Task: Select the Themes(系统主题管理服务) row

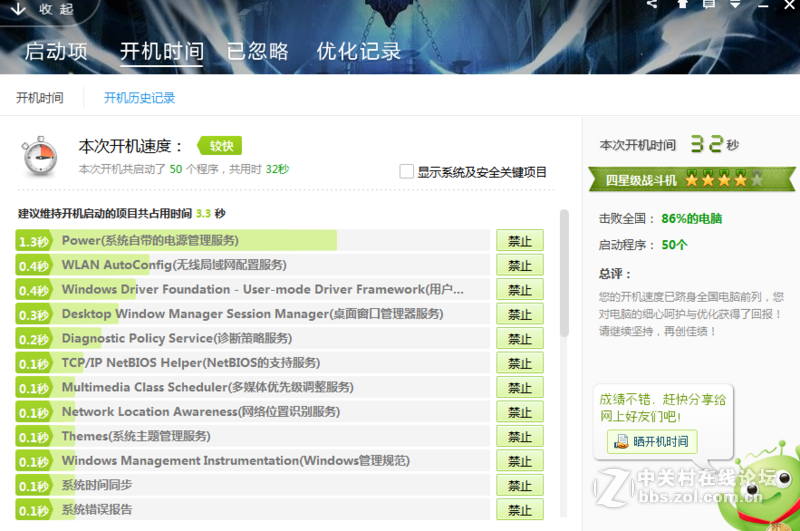Action: click(253, 436)
